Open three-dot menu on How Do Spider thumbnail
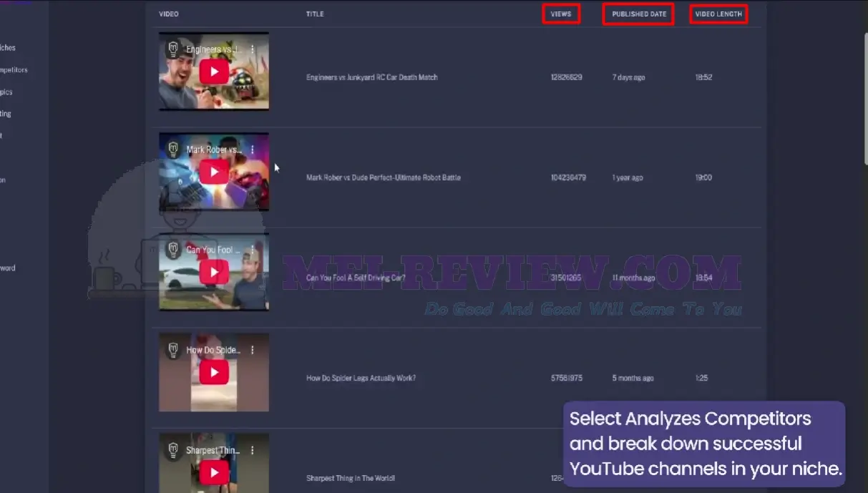The height and width of the screenshot is (493, 868). pyautogui.click(x=253, y=350)
